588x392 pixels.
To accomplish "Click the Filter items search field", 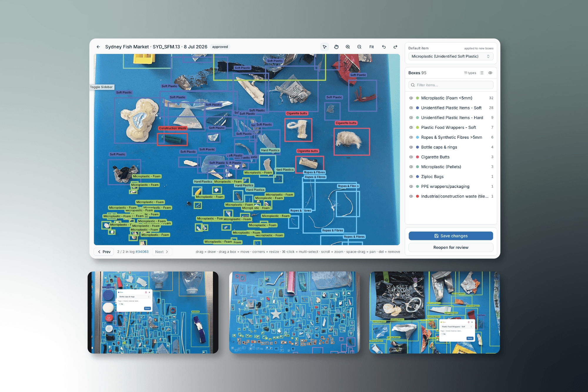I will (451, 85).
